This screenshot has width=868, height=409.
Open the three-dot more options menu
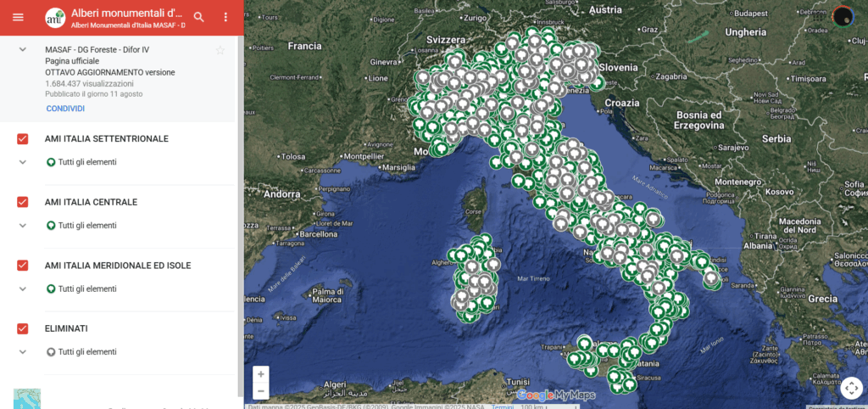tap(225, 17)
